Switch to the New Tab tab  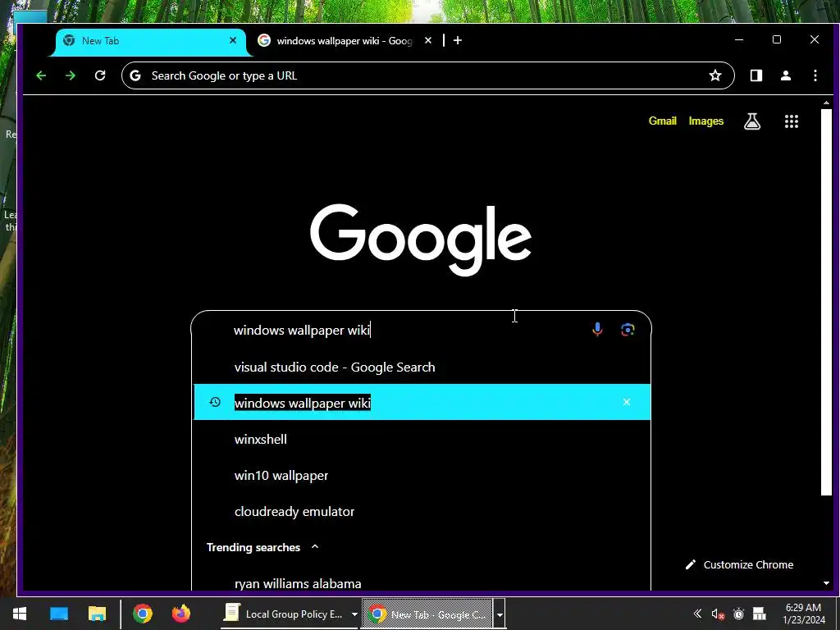tap(150, 41)
